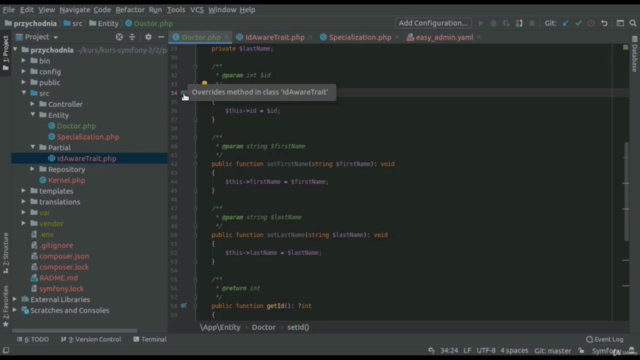Open Search Everywhere magnifier icon
640x360 pixels.
coord(633,23)
